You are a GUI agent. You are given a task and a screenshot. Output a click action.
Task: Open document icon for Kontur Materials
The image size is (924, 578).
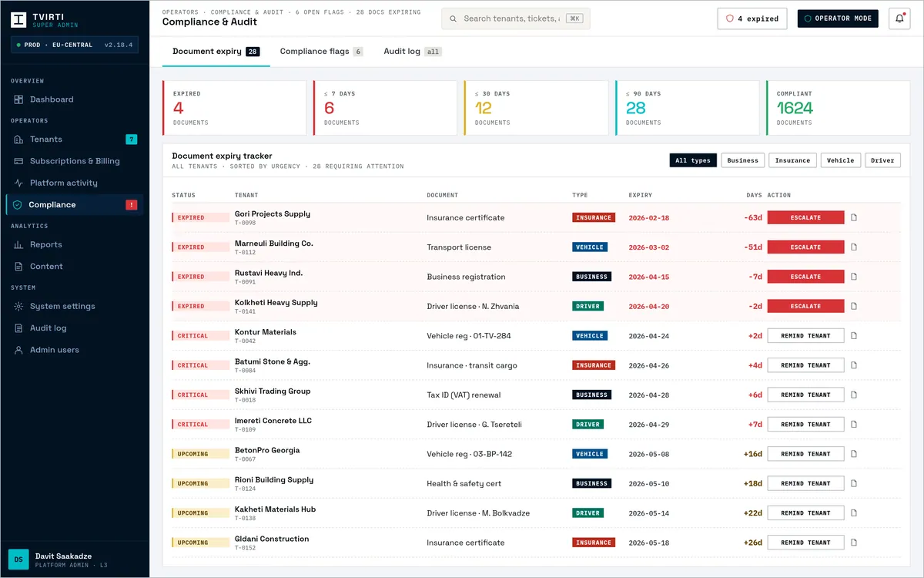click(854, 336)
